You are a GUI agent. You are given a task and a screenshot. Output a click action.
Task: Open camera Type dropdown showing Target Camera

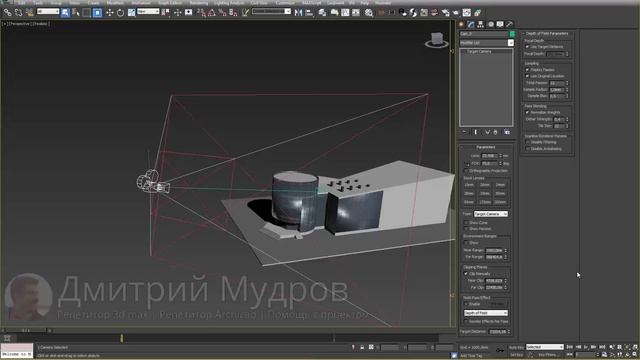(491, 214)
